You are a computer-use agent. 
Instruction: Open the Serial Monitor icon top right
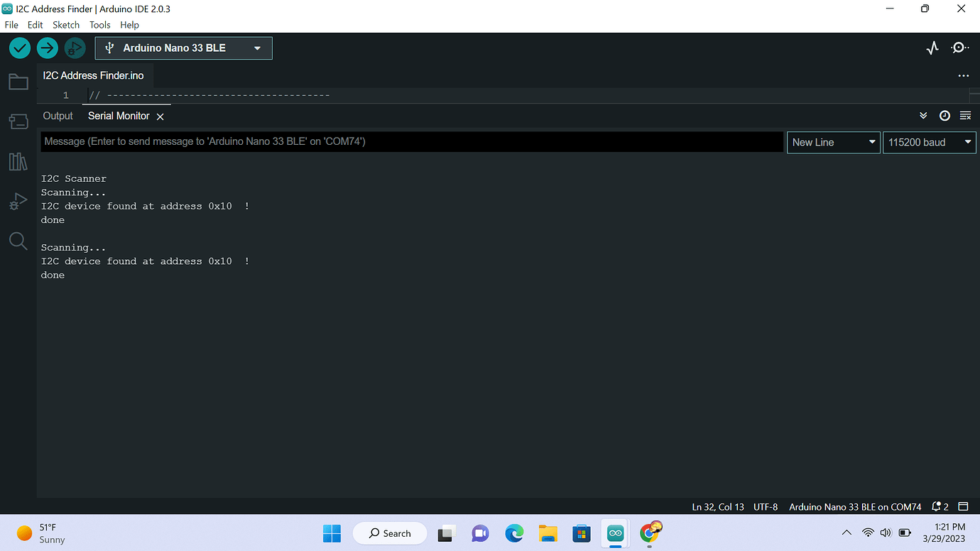(959, 48)
